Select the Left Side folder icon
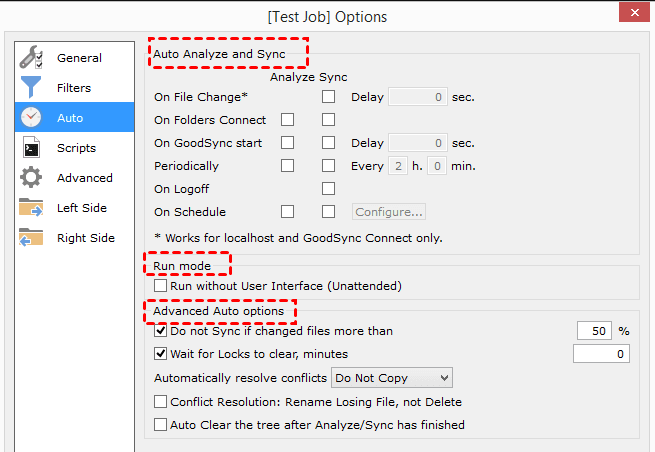Viewport: 655px width, 452px height. pyautogui.click(x=32, y=208)
